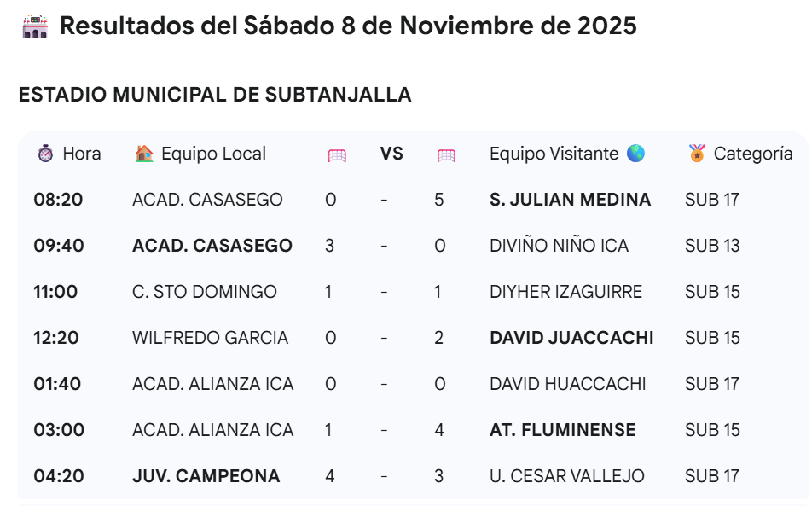Click the S. JULIAN MEDINA team name
The height and width of the screenshot is (506, 812).
pos(570,200)
